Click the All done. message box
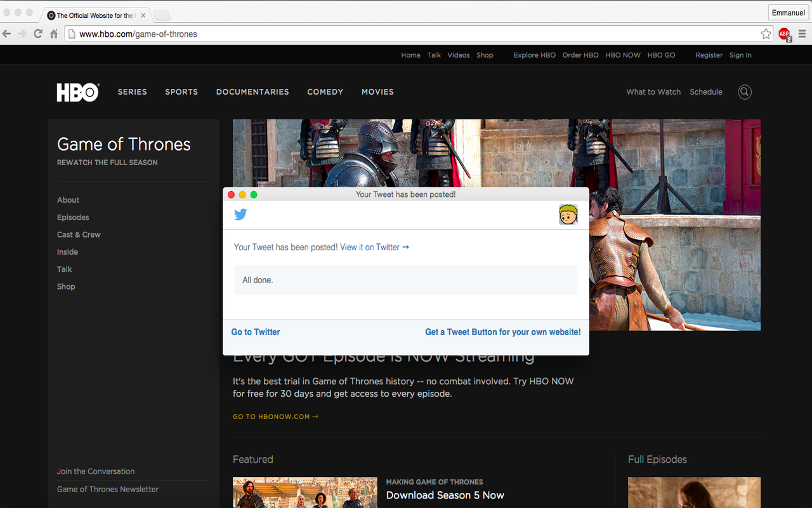Screen dimensions: 812x508 click(x=406, y=280)
